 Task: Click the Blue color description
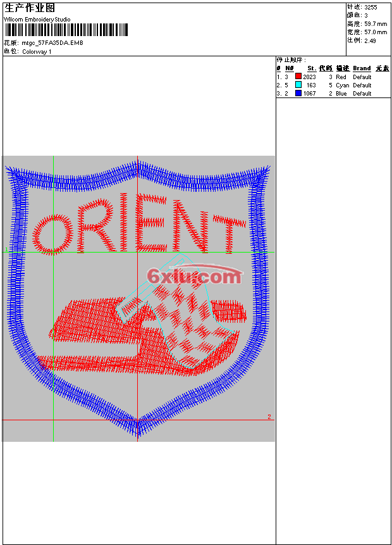[x=341, y=94]
